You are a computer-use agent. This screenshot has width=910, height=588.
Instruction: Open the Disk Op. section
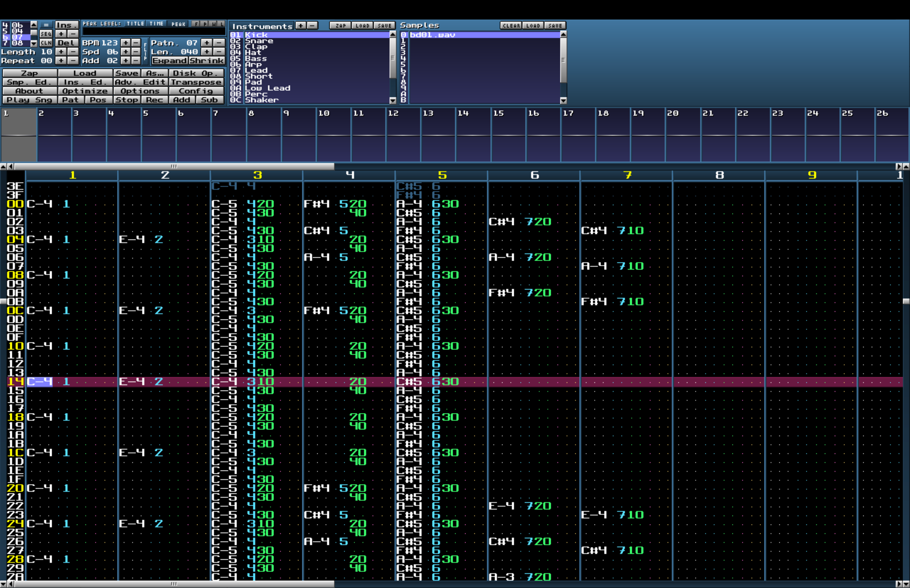[196, 73]
